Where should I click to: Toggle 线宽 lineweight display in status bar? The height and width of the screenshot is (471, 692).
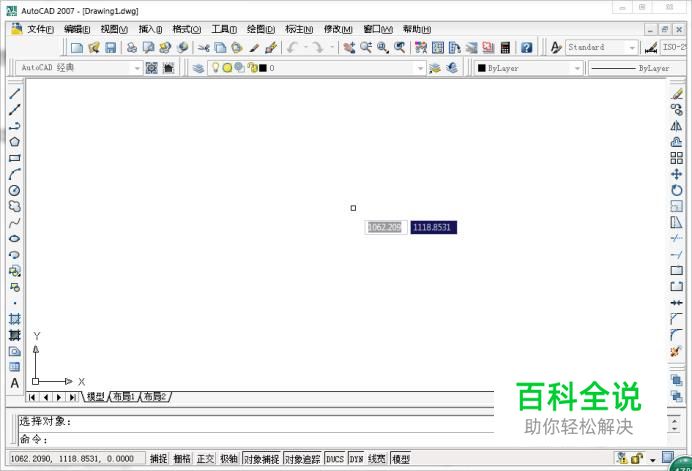[376, 459]
